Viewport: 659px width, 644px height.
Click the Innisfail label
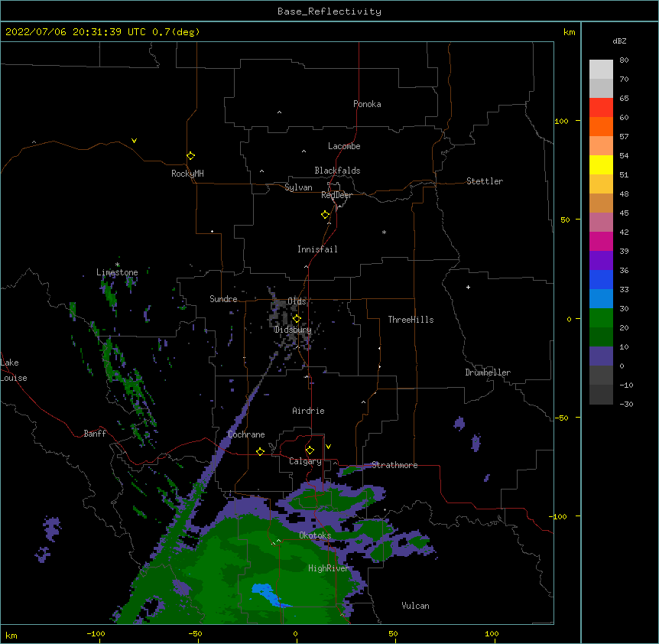(x=317, y=249)
